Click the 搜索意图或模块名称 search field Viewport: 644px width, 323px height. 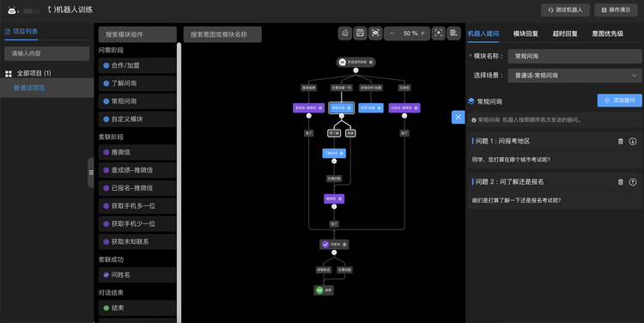coord(222,34)
